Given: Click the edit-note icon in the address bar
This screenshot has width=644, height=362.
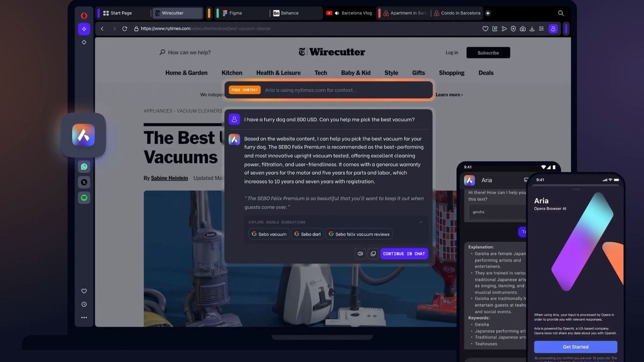Looking at the screenshot, I should point(494,28).
